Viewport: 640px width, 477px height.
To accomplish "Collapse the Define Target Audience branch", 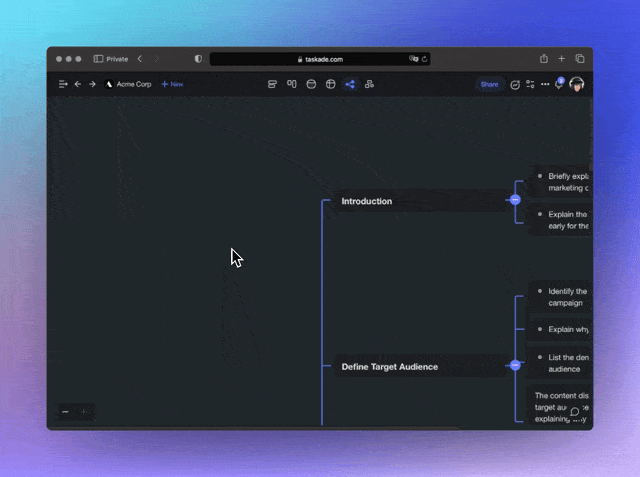I will [x=515, y=366].
